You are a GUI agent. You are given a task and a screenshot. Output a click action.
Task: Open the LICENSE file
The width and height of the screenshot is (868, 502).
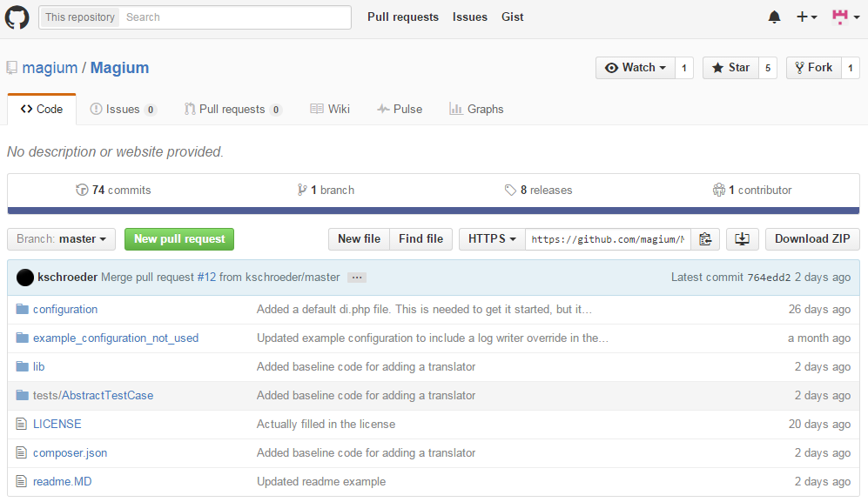click(x=57, y=425)
